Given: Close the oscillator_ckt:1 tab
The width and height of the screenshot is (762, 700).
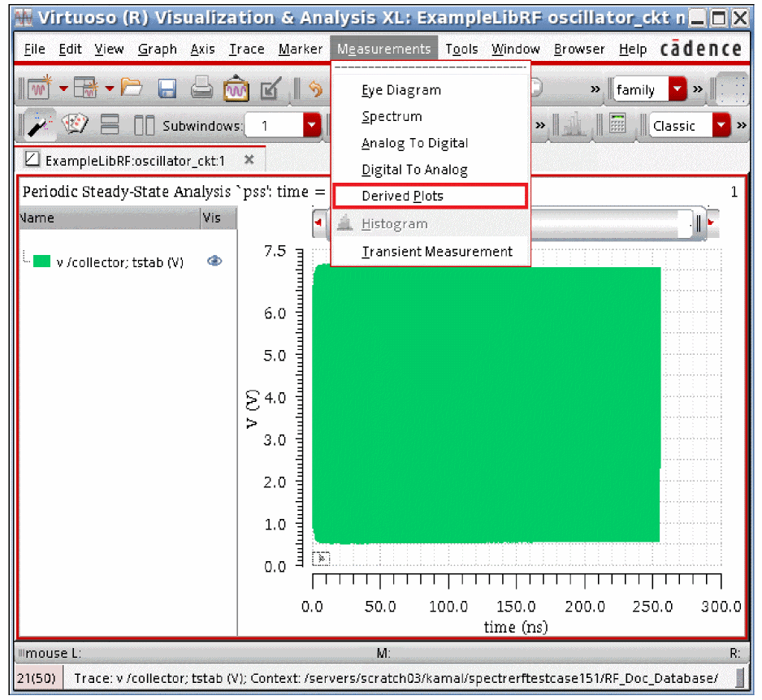Looking at the screenshot, I should [x=249, y=159].
